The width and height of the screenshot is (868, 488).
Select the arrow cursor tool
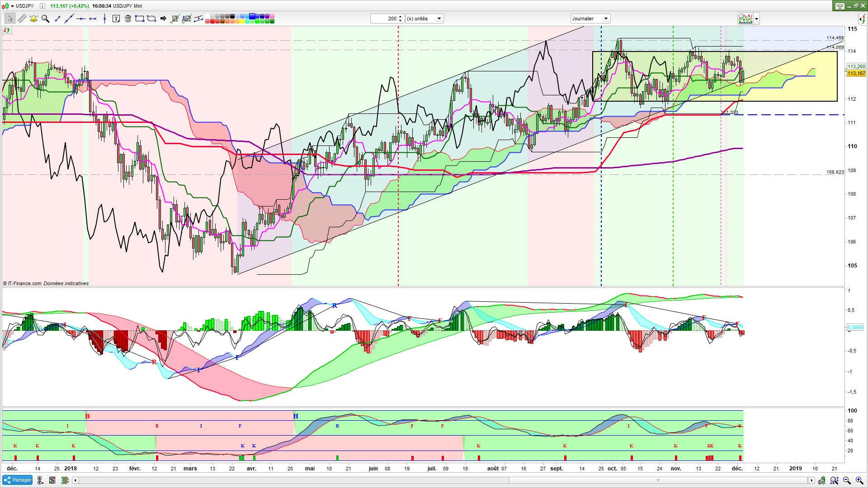click(10, 19)
